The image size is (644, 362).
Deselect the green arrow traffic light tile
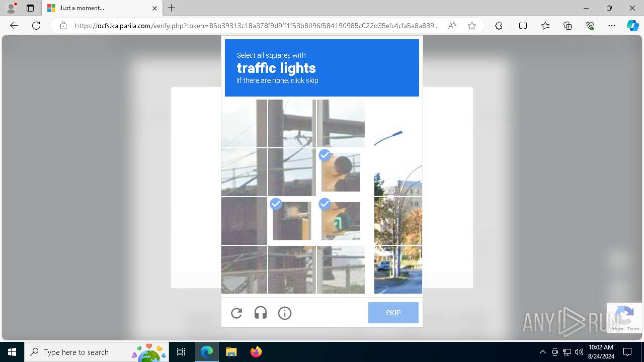tap(341, 221)
